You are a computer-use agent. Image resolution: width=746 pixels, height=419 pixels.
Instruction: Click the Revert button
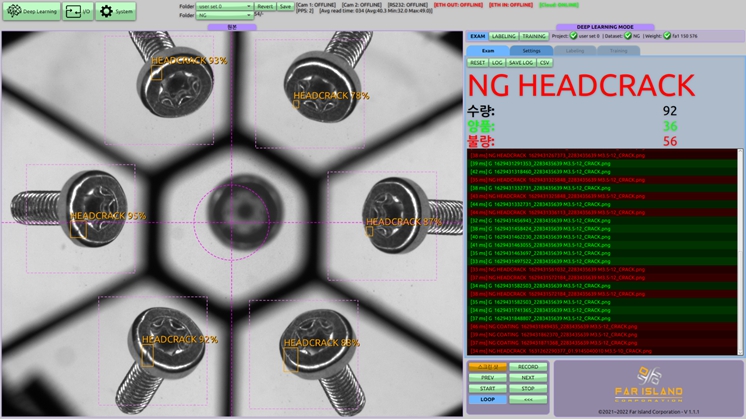point(265,6)
